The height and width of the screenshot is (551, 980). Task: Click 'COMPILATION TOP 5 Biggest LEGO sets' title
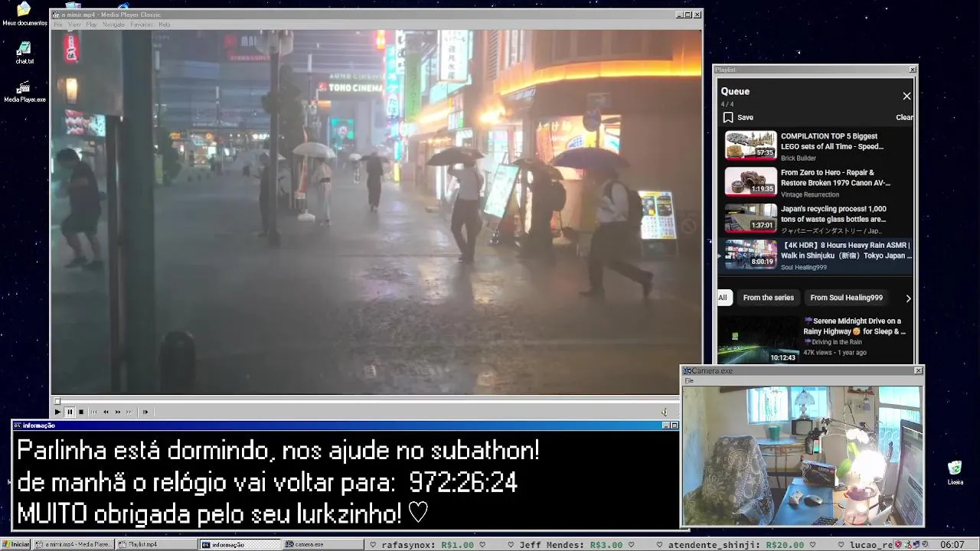point(832,142)
